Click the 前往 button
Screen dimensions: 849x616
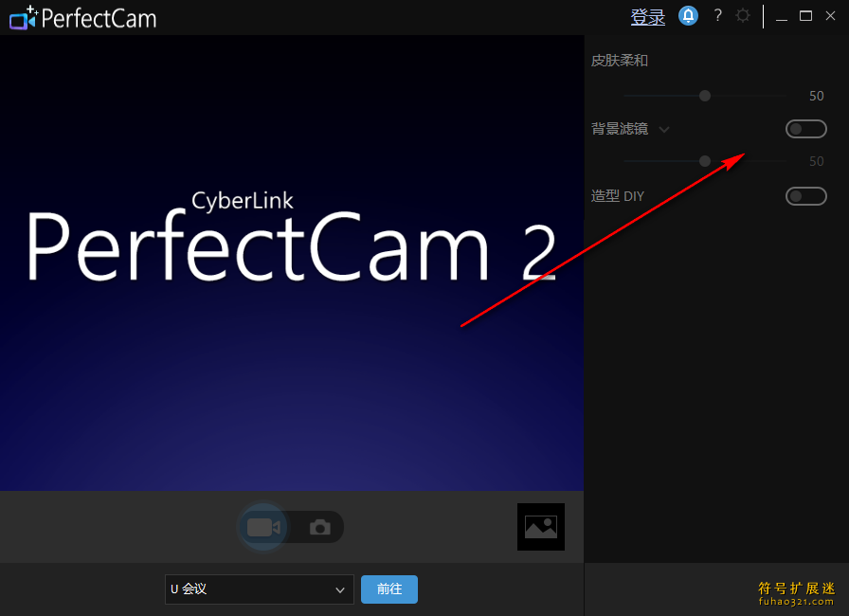pos(389,589)
